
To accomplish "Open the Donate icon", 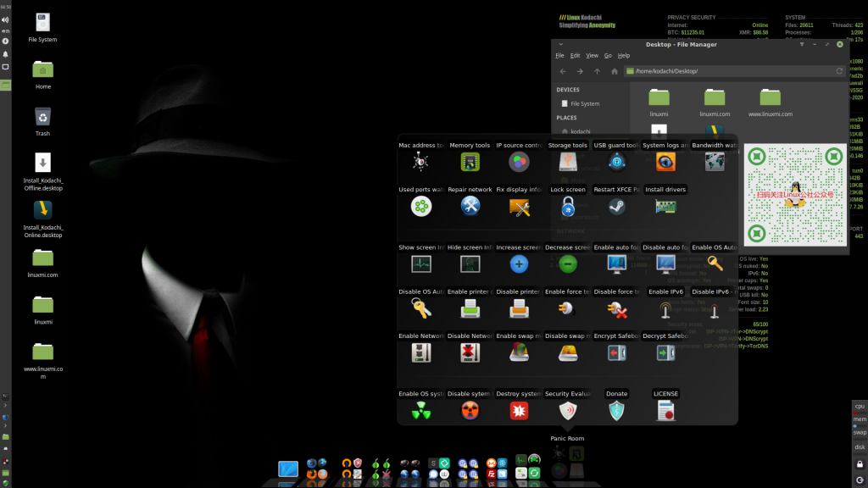I will pos(617,411).
